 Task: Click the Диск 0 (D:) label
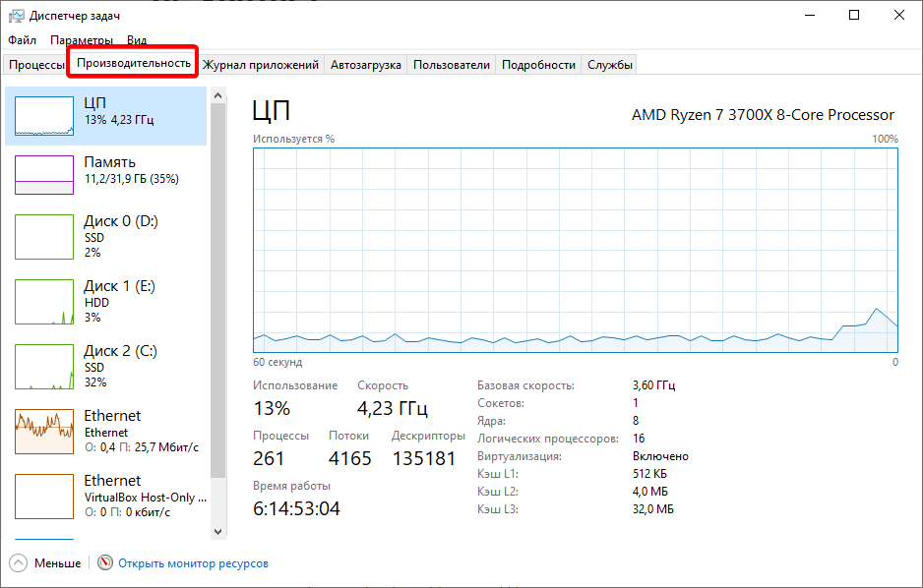pyautogui.click(x=121, y=221)
